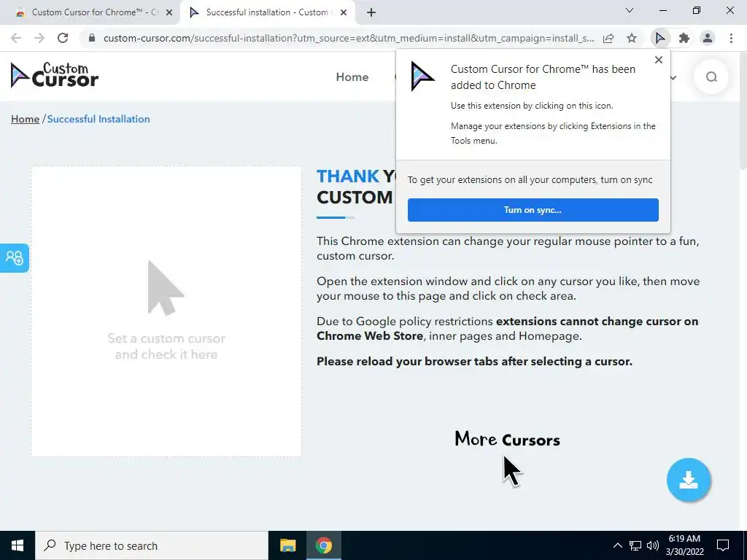Open the tab search chevron in title bar
The width and height of the screenshot is (747, 560).
[630, 10]
